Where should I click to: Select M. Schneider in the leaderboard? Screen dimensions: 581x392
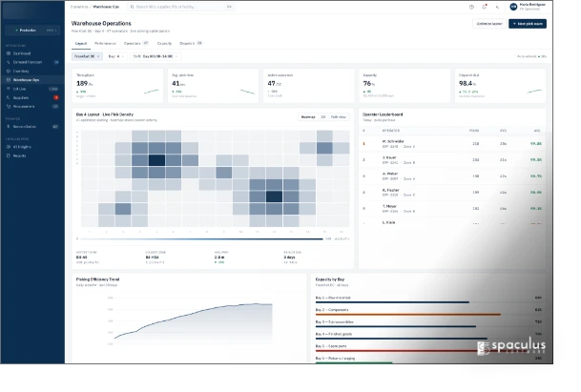pyautogui.click(x=451, y=144)
